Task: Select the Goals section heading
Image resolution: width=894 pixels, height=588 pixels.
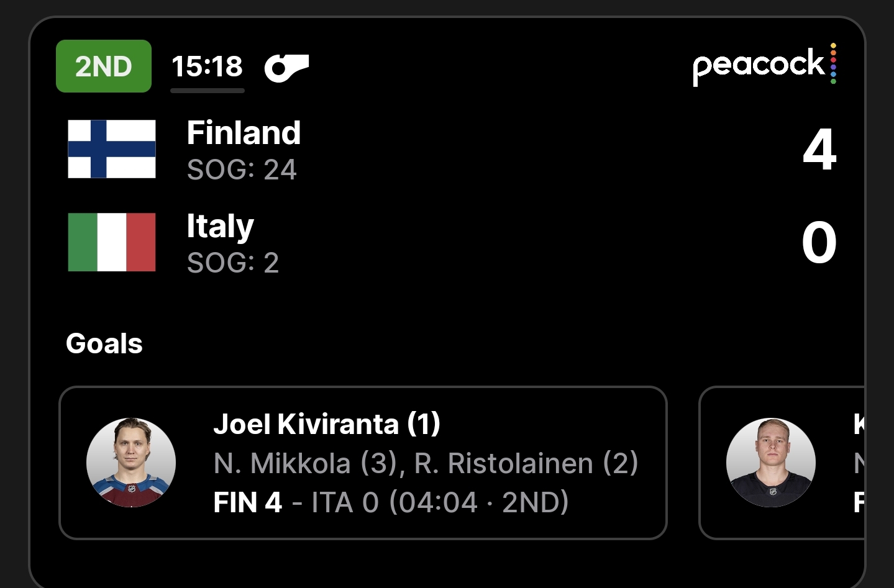Action: [x=104, y=343]
